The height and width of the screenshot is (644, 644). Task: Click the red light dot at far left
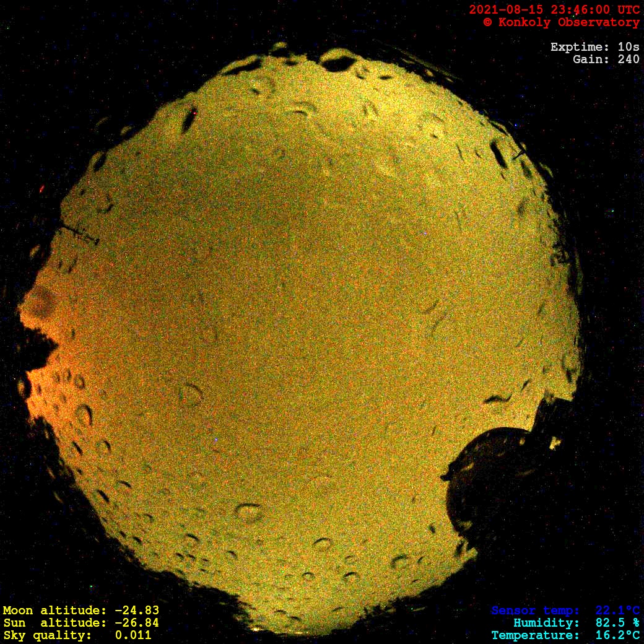pyautogui.click(x=42, y=188)
